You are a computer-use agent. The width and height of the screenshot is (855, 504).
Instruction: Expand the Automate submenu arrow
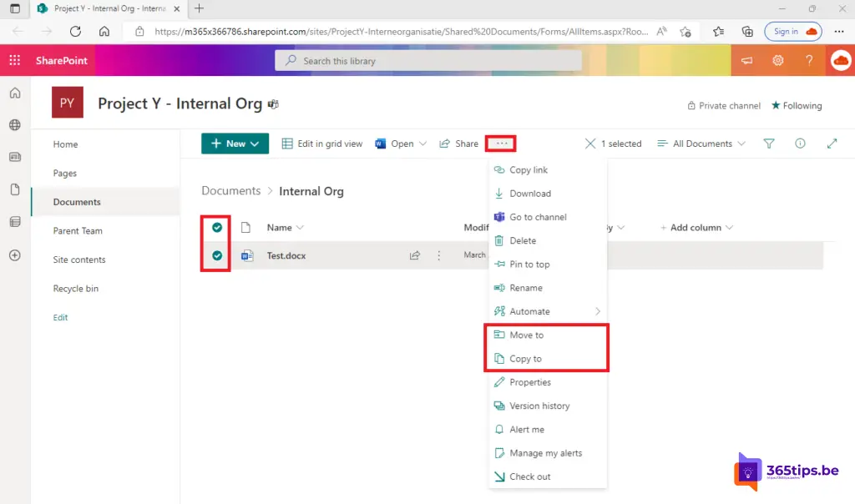598,311
